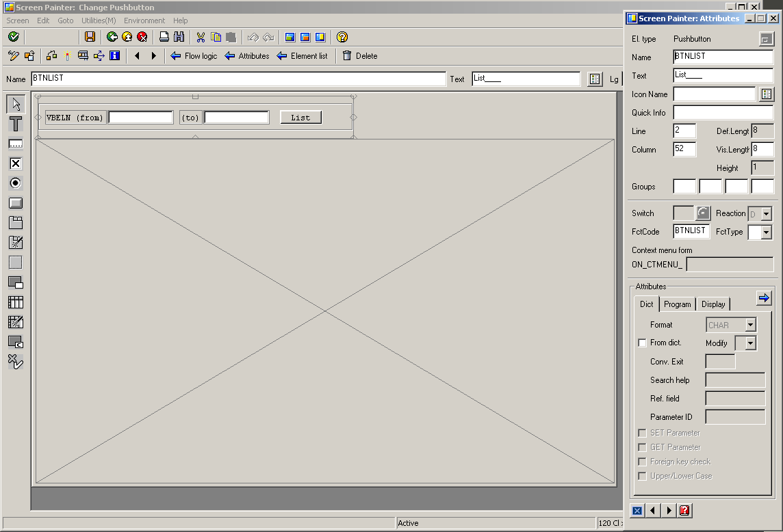Click the Check syntax hierarchy icon
This screenshot has width=783, height=532.
[x=51, y=56]
